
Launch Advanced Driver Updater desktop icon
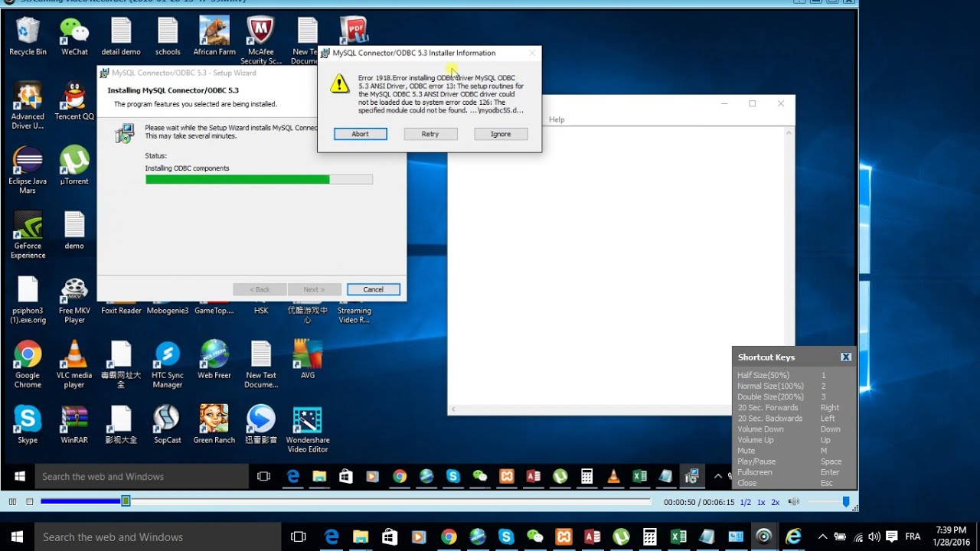28,105
